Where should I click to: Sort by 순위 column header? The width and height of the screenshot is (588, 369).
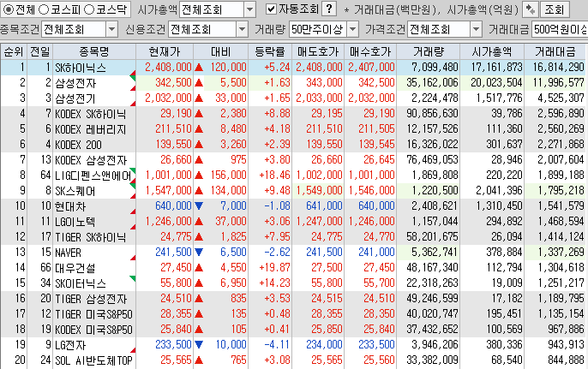tap(14, 51)
